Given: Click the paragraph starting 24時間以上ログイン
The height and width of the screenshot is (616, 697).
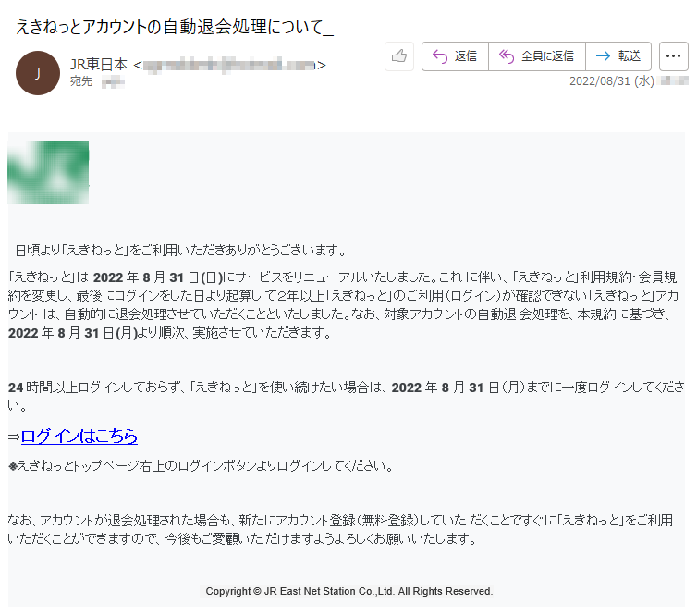Looking at the screenshot, I should click(347, 396).
